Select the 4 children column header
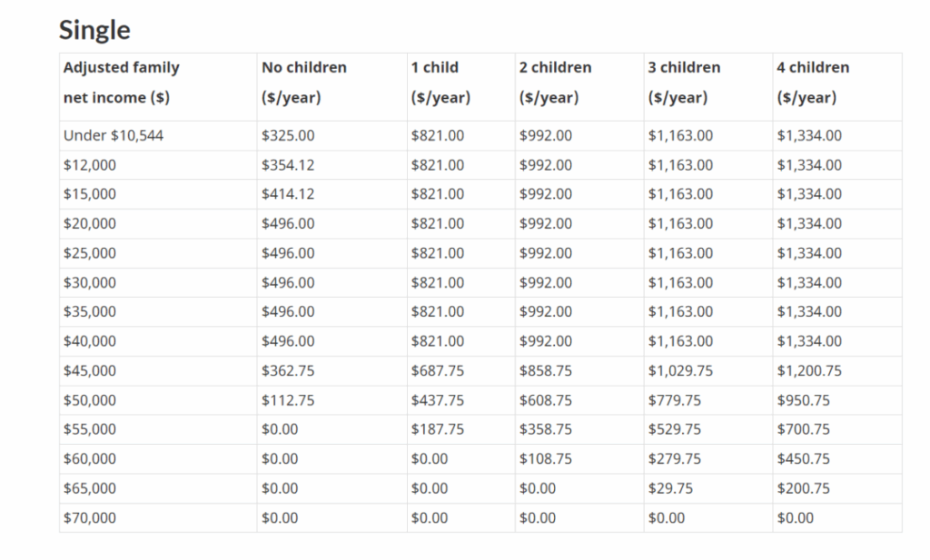 813,83
